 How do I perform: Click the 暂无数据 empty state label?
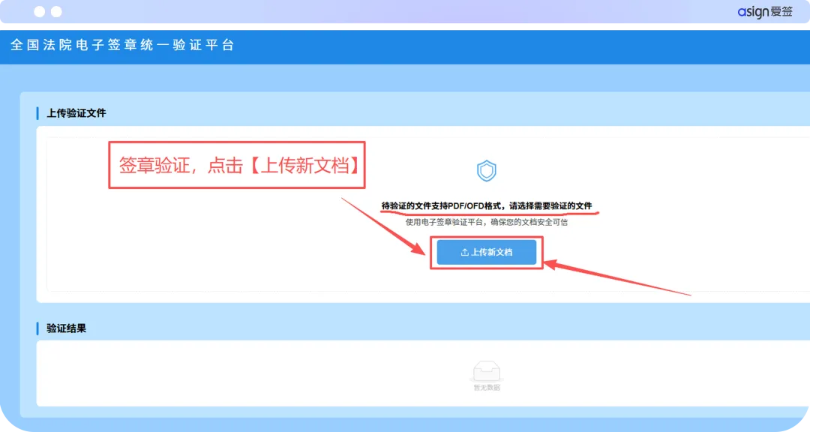pyautogui.click(x=486, y=386)
